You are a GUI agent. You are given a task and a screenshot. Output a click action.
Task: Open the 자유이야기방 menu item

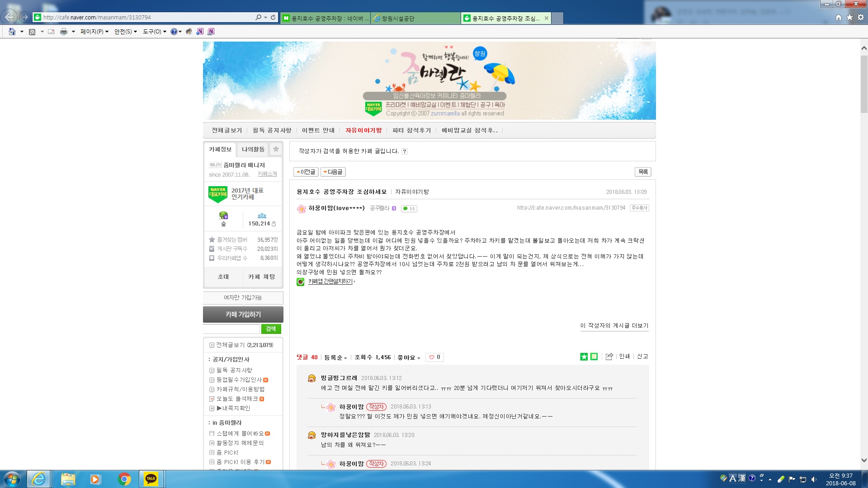363,130
